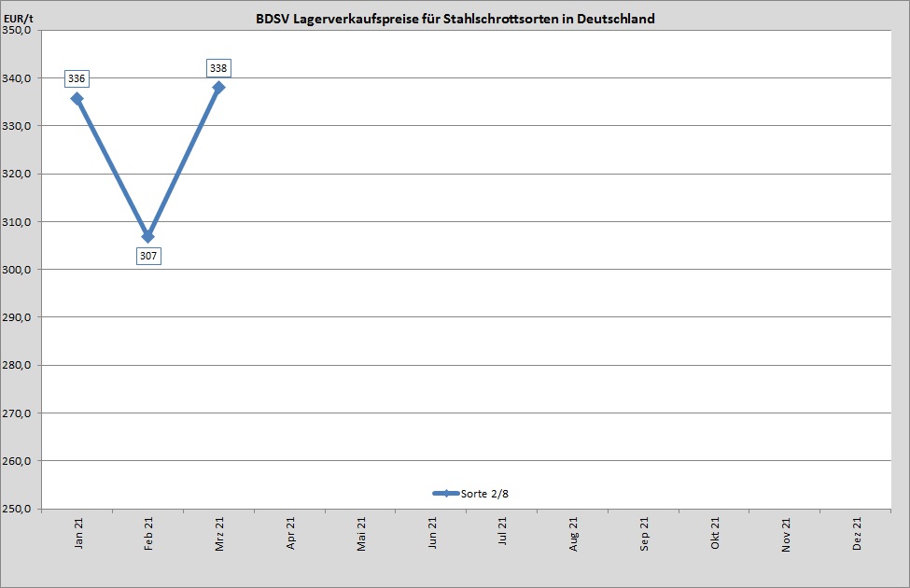910x588 pixels.
Task: Select the diamond marker at Feb 21 low point
Action: click(x=150, y=237)
